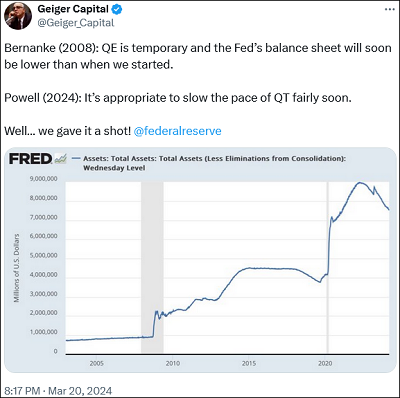Click the blue verified checkmark badge
The height and width of the screenshot is (398, 400).
[x=117, y=9]
